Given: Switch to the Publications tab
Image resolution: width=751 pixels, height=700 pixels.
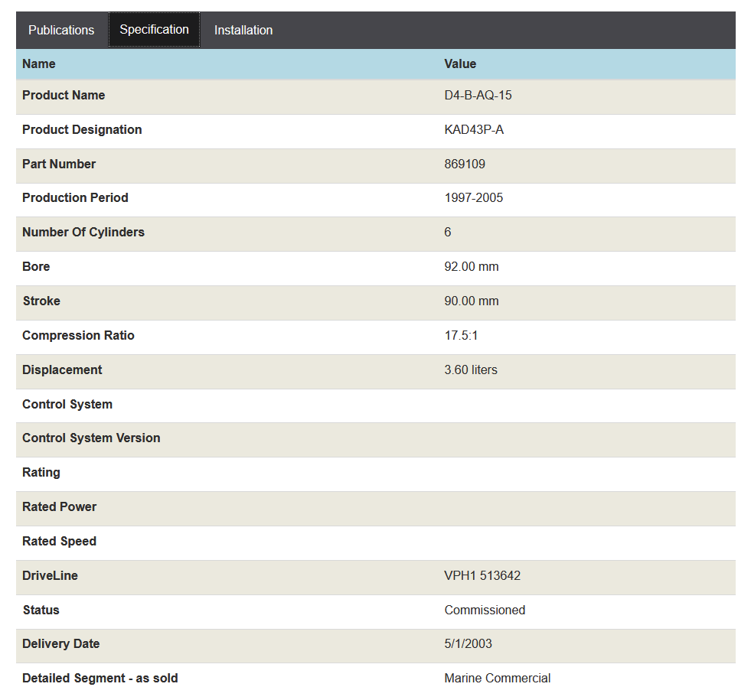Looking at the screenshot, I should pos(61,30).
